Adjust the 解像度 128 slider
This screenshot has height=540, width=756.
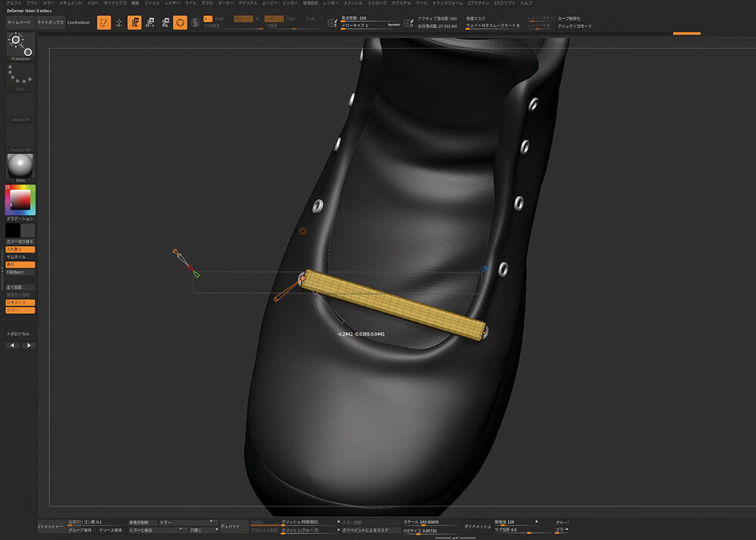[x=516, y=523]
